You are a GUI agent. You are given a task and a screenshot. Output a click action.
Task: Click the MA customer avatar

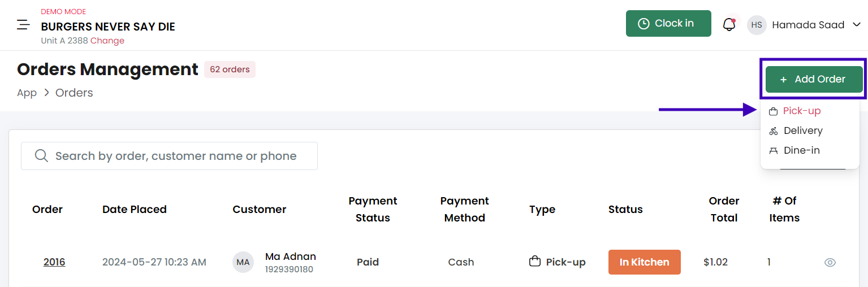pos(243,262)
